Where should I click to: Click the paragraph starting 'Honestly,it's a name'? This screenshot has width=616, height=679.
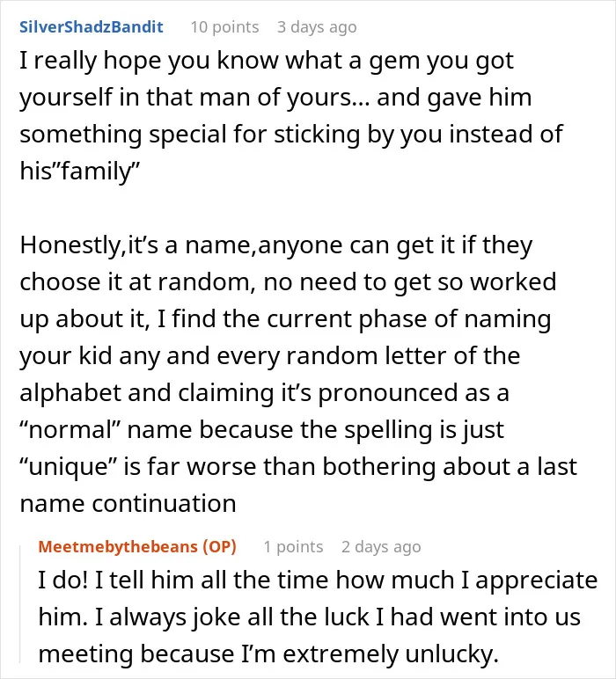[x=298, y=374]
